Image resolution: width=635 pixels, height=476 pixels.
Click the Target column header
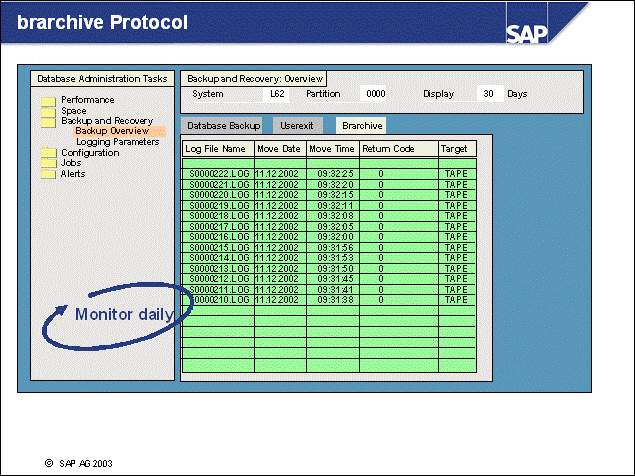click(453, 149)
